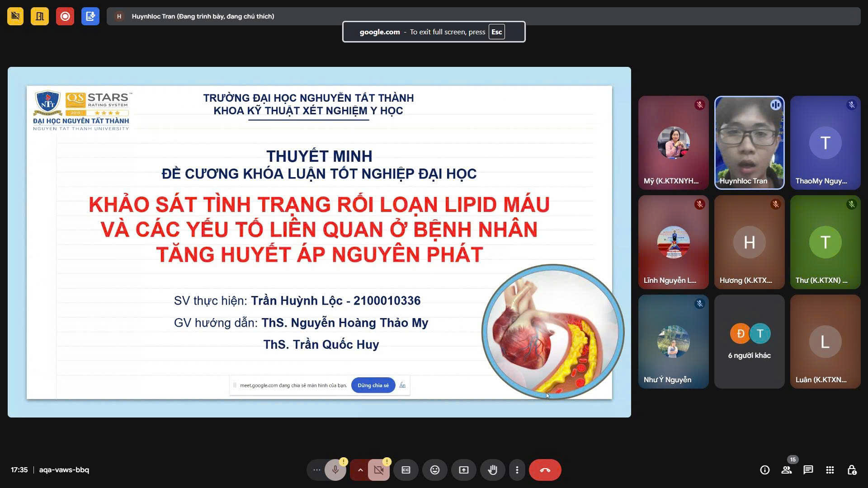Image resolution: width=868 pixels, height=488 pixels.
Task: Select "6 người khác" participants tile
Action: click(749, 342)
